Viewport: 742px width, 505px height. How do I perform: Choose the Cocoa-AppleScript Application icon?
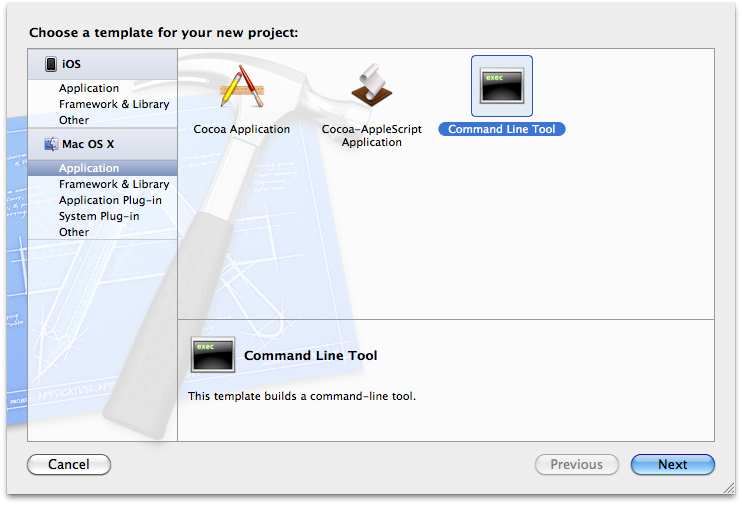(371, 90)
